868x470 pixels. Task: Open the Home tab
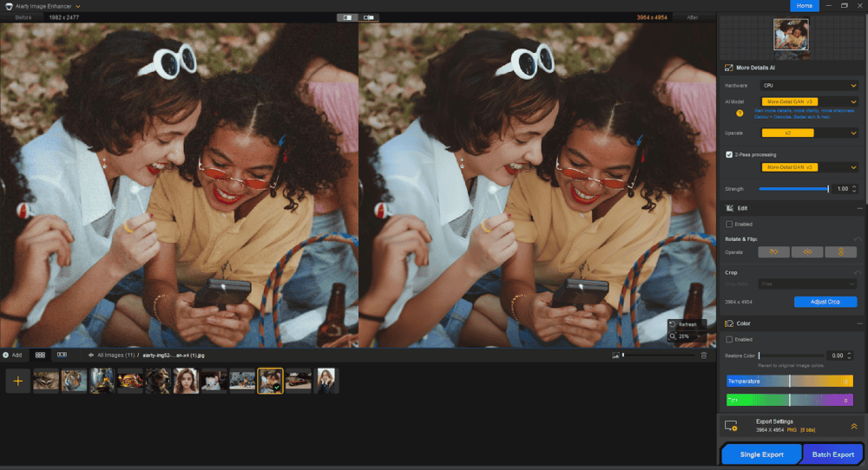coord(804,5)
